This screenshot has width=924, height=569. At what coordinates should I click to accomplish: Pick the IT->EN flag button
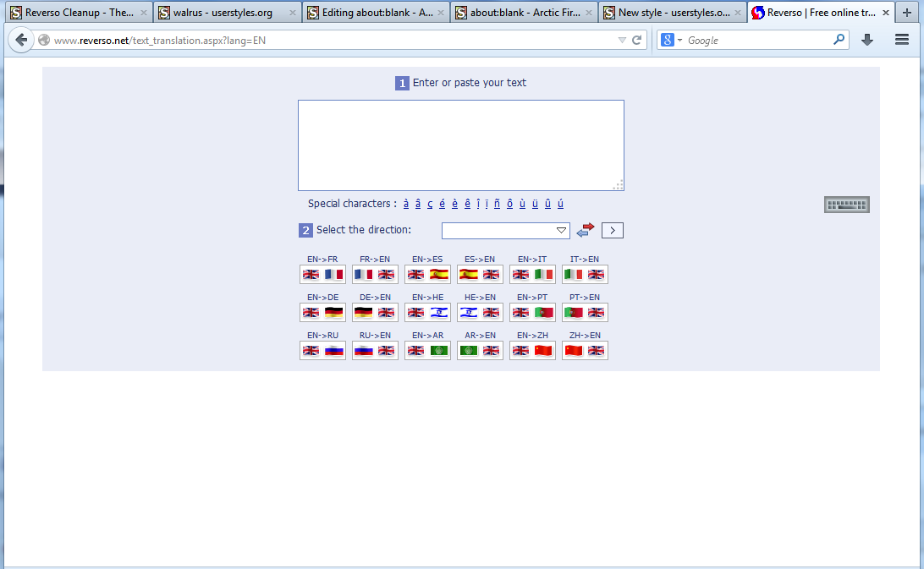coord(585,275)
